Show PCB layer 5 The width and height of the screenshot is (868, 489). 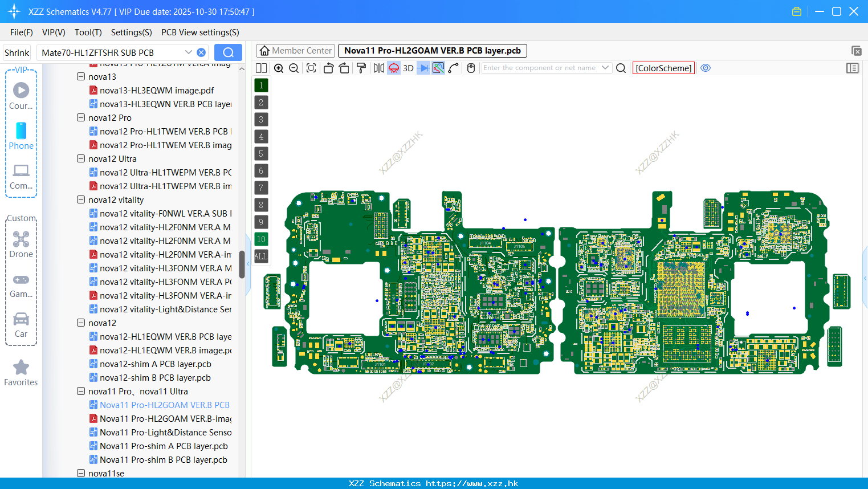[x=261, y=154]
